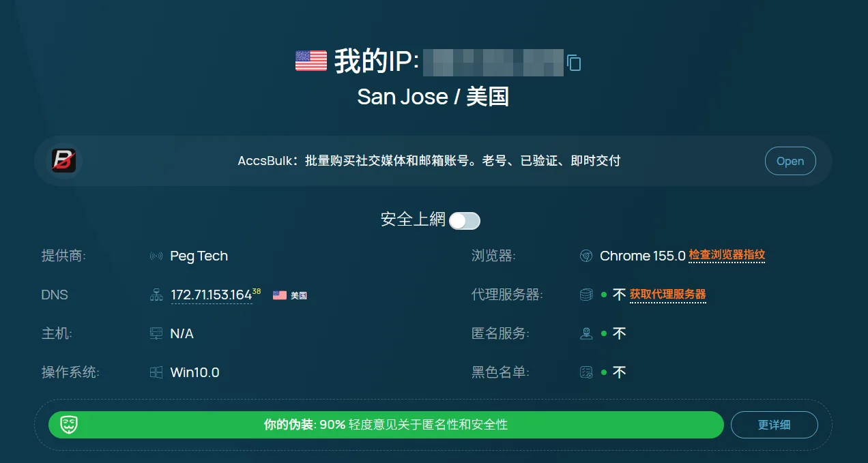Image resolution: width=868 pixels, height=463 pixels.
Task: Open the AccsBulk ad with Open button
Action: 790,161
